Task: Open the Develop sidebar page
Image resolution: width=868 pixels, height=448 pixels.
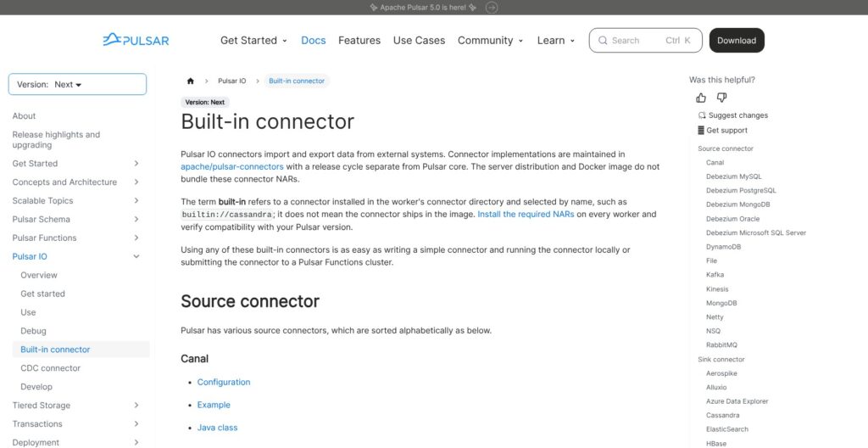Action: pyautogui.click(x=36, y=386)
